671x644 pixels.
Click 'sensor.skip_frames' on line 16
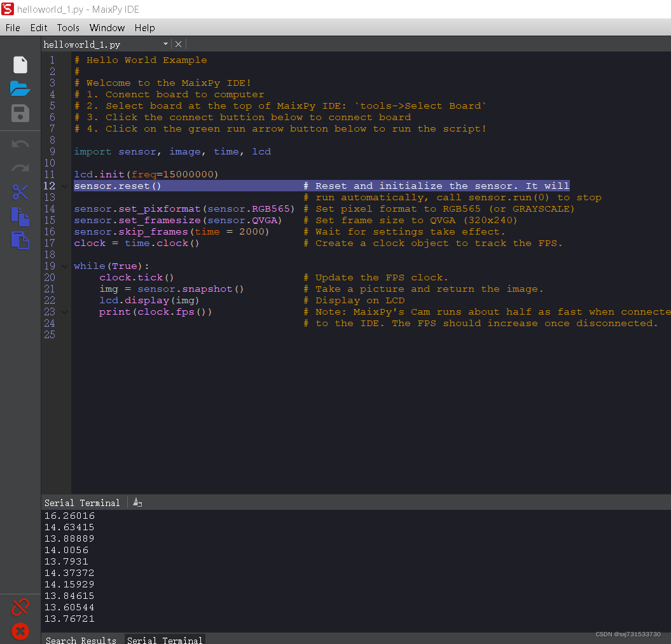coord(131,232)
